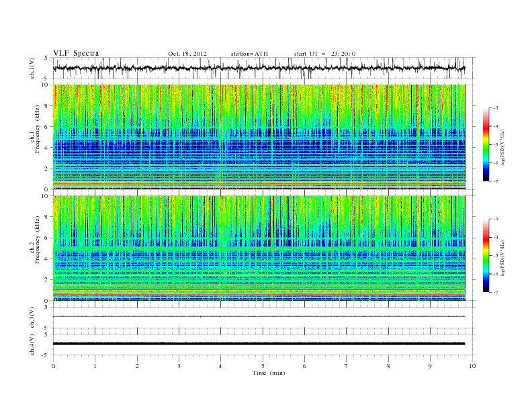This screenshot has height=411, width=532.
Task: Click the ch.1 colorbar 'log(PSD)(V²/Hz)' label
Action: tap(503, 147)
